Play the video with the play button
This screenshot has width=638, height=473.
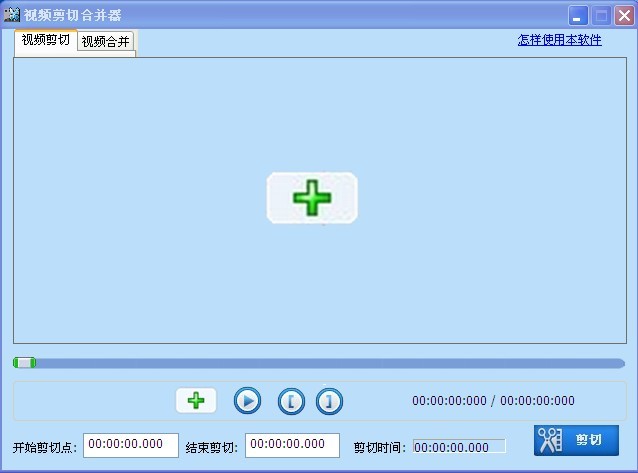point(247,401)
